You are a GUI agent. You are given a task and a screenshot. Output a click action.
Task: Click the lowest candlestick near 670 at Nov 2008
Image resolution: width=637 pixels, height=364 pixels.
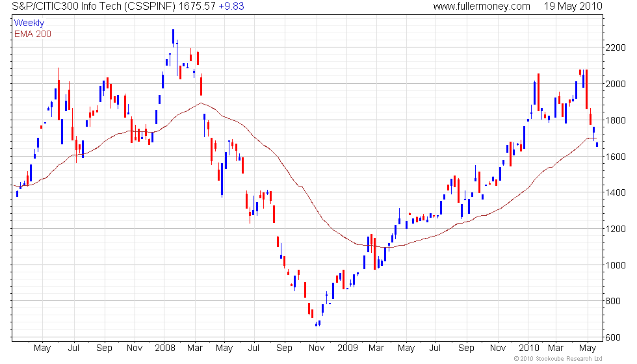pos(317,324)
